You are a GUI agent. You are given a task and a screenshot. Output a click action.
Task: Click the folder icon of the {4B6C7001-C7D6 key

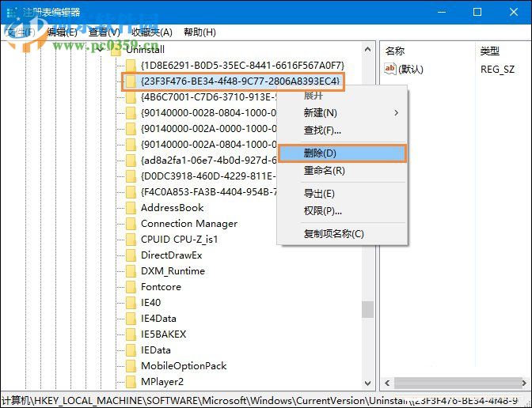click(131, 97)
